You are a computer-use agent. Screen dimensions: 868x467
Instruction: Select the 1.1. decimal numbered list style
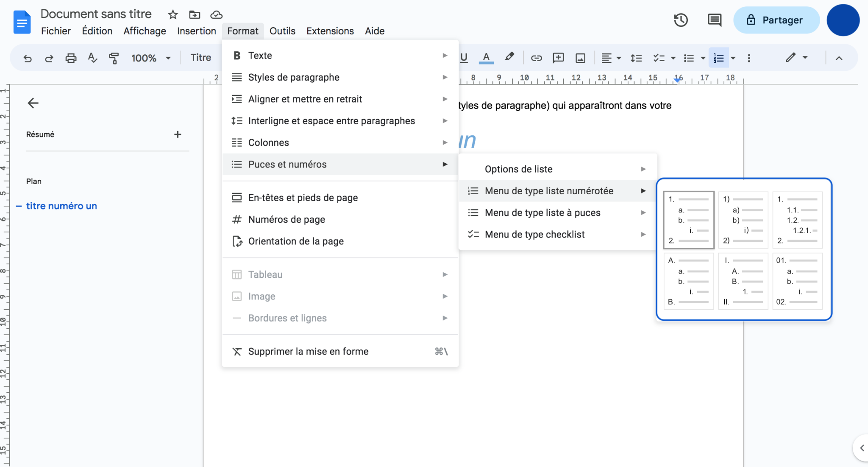797,220
